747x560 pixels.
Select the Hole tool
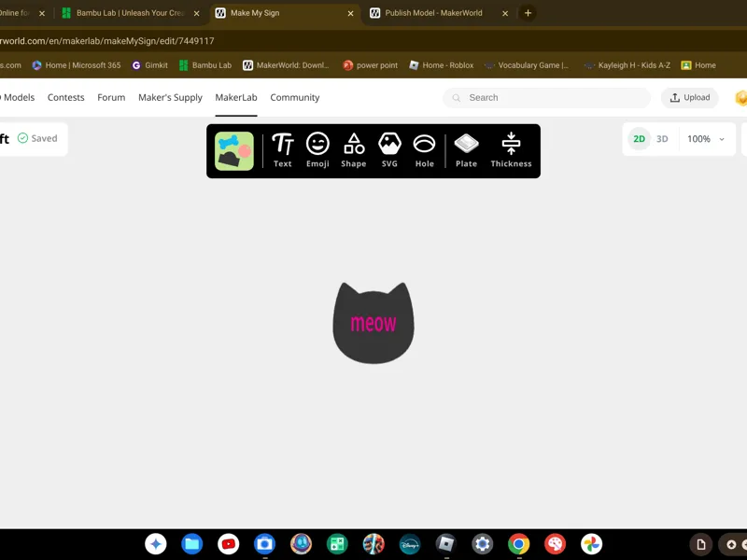tap(424, 150)
